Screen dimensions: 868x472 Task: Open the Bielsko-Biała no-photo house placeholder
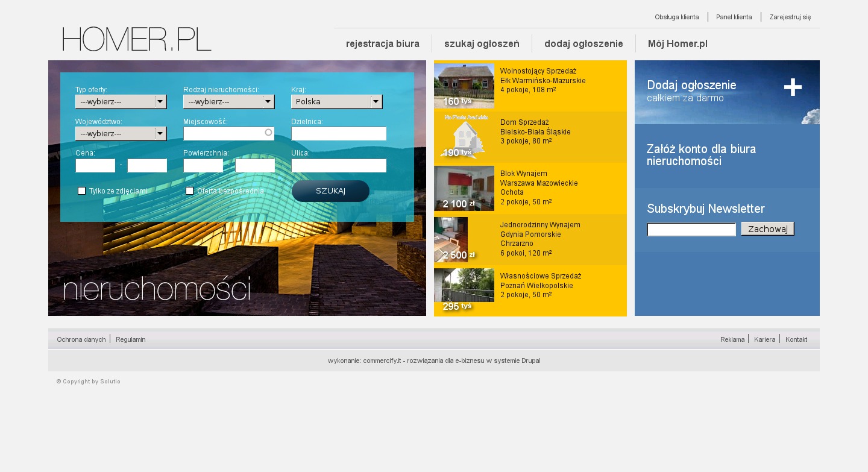(464, 137)
